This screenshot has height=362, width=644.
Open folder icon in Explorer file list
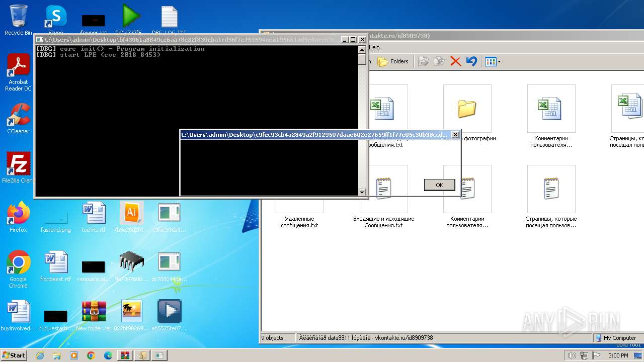[467, 109]
